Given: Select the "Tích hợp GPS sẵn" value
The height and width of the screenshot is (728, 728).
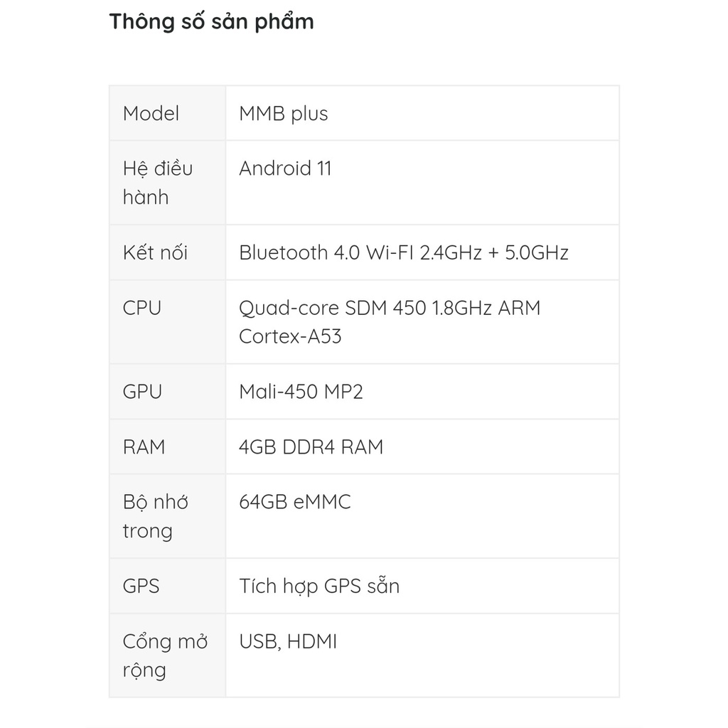Looking at the screenshot, I should click(319, 587).
